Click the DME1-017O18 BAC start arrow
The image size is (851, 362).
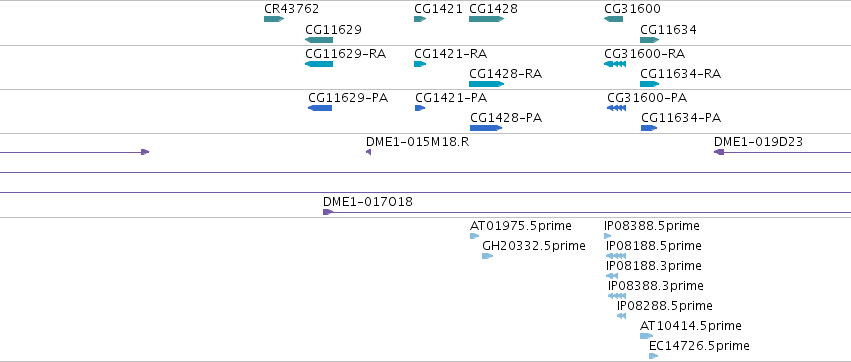point(328,212)
